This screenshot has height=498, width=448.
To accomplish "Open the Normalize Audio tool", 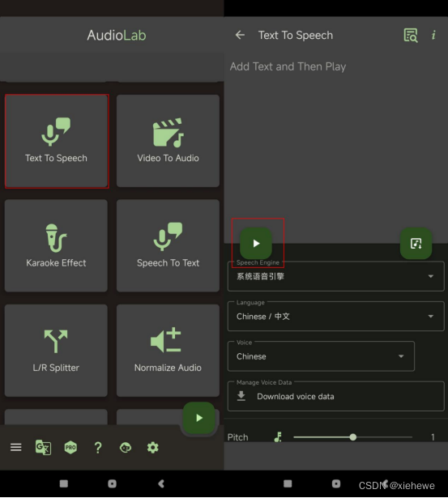I will pos(168,351).
